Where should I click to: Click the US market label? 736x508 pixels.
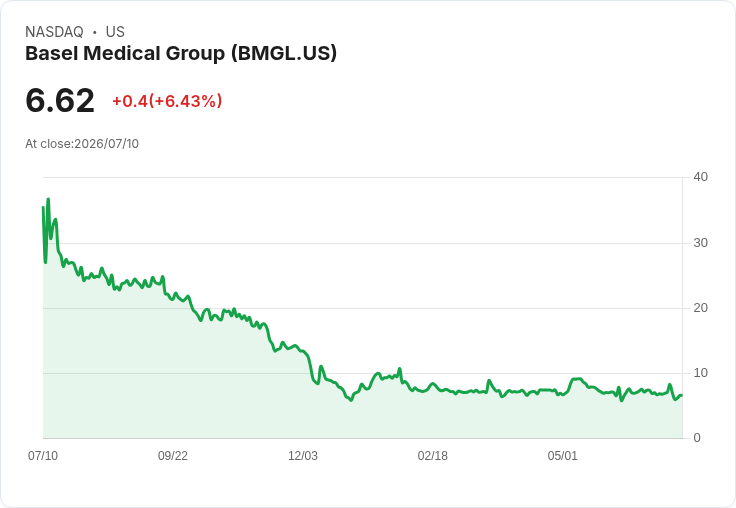(x=115, y=32)
